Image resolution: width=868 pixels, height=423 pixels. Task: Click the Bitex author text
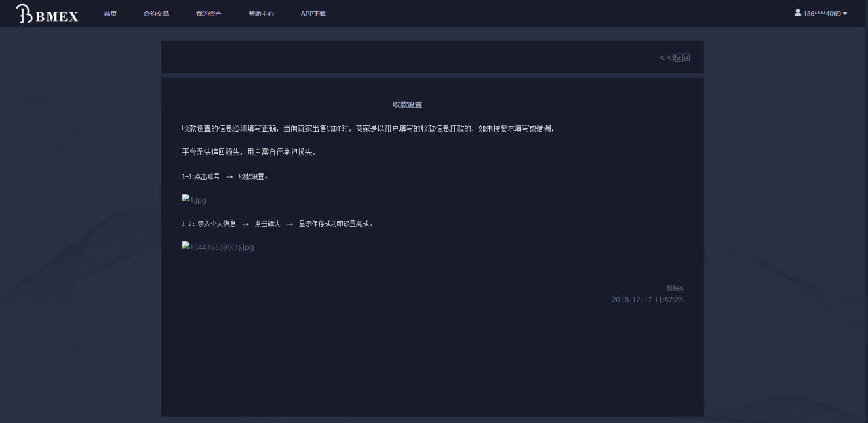click(x=674, y=288)
